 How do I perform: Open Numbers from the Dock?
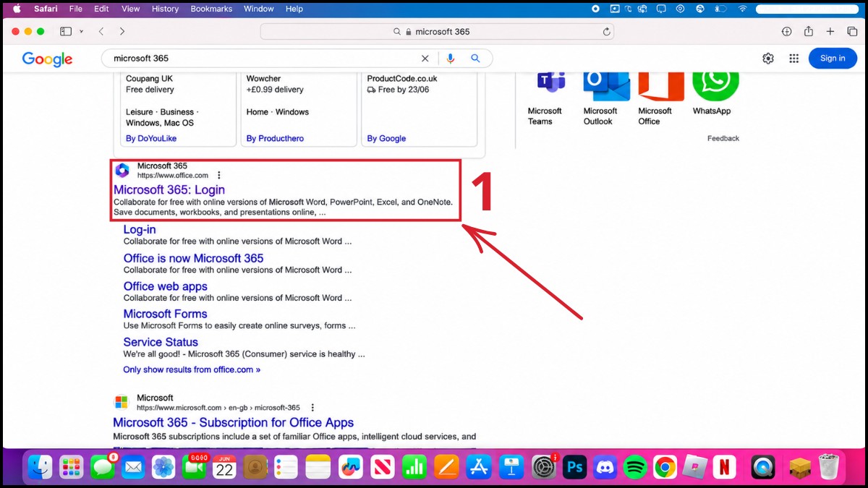click(x=414, y=467)
